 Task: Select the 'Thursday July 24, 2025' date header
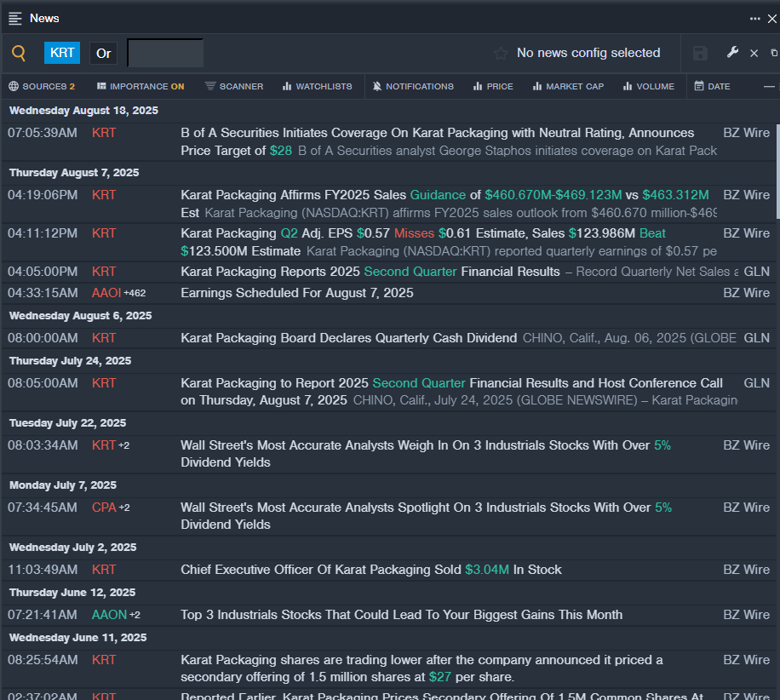click(70, 361)
